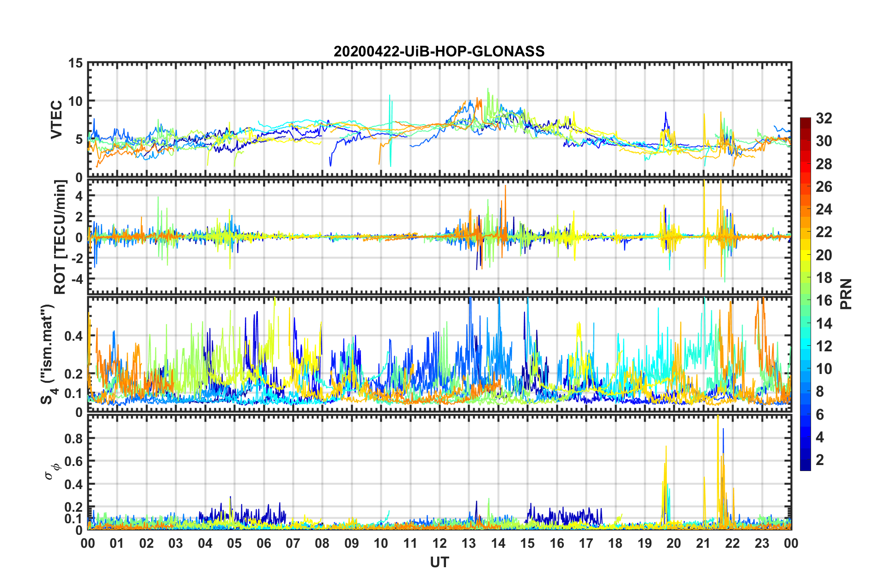The width and height of the screenshot is (879, 588).
Task: Click x-axis hour tick label 03
Action: pos(176,543)
